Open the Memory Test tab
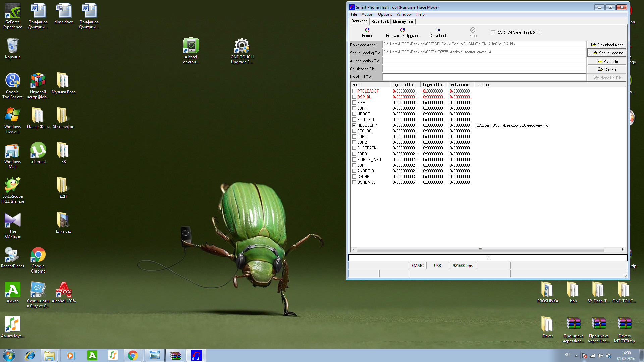The height and width of the screenshot is (362, 644). 403,22
